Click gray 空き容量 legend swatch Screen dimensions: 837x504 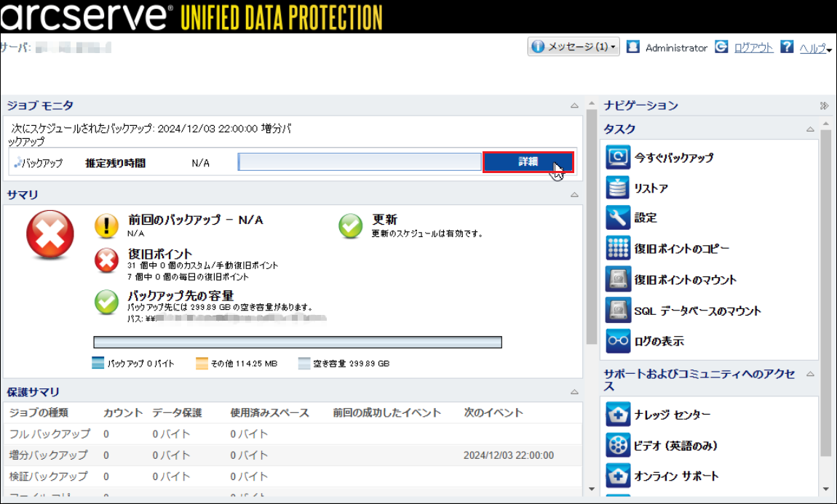tap(304, 363)
